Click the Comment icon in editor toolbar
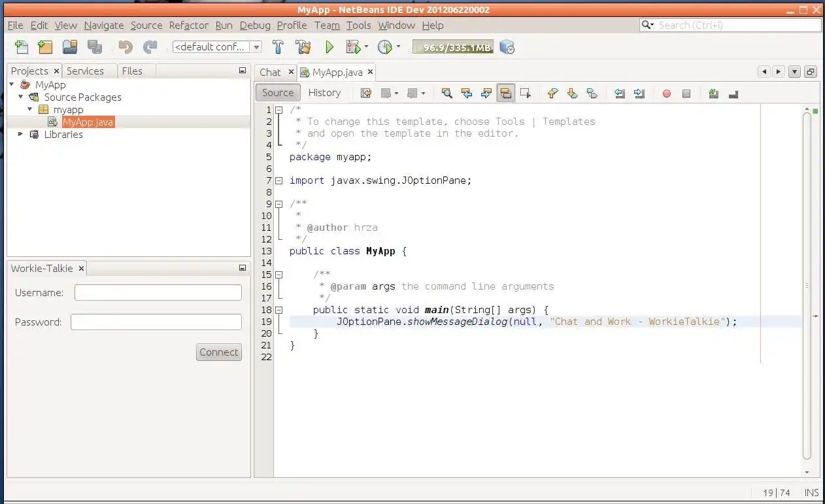This screenshot has width=825, height=504. point(713,93)
